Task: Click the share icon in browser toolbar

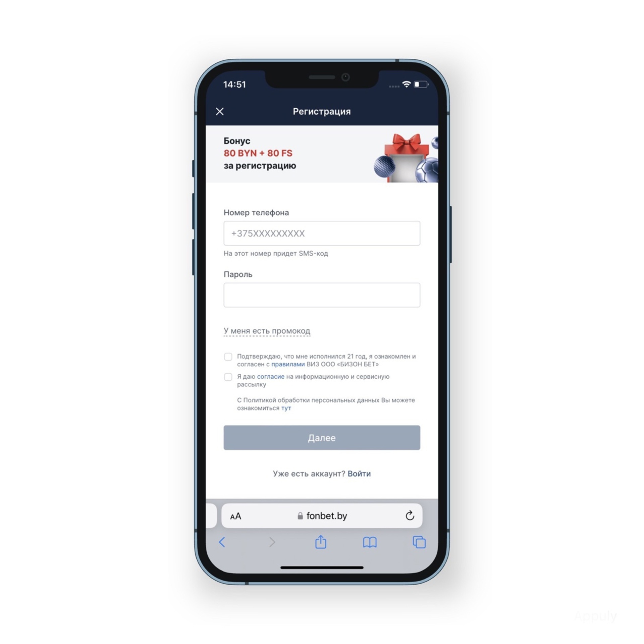Action: click(321, 543)
